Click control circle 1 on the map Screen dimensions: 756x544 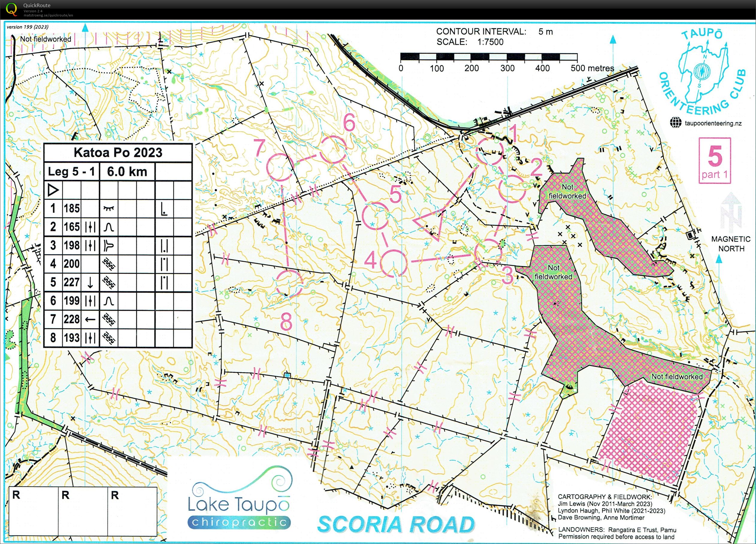click(490, 151)
